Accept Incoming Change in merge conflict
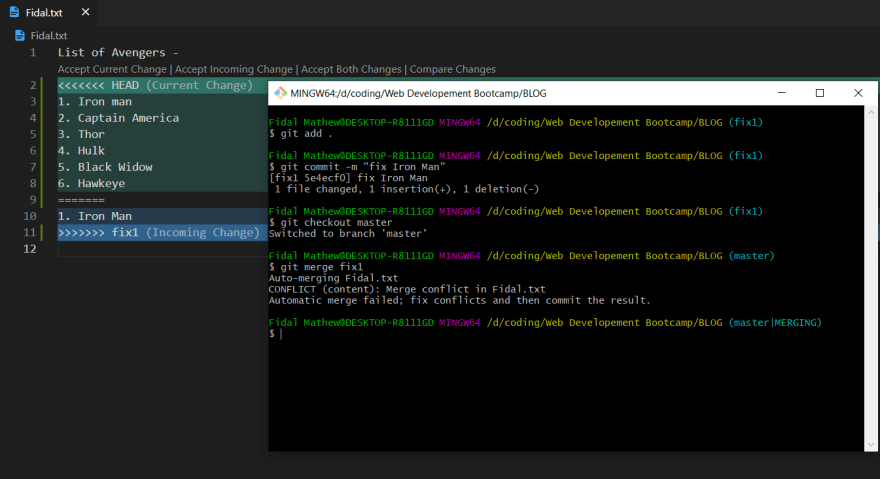Image resolution: width=880 pixels, height=479 pixels. point(233,69)
